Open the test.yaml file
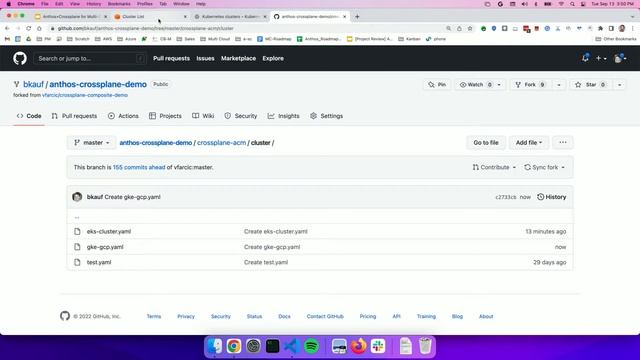Image resolution: width=640 pixels, height=360 pixels. pyautogui.click(x=99, y=262)
